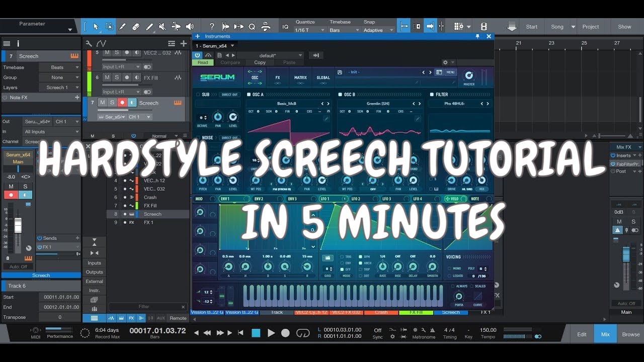Image resolution: width=644 pixels, height=362 pixels.
Task: Switch to Serum MATRIX tab
Action: click(x=300, y=77)
